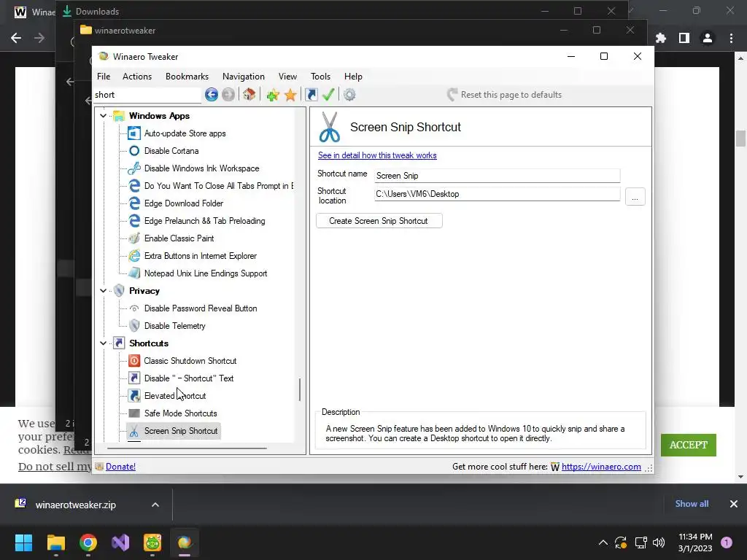The height and width of the screenshot is (560, 747).
Task: Click the Shortcut name field
Action: (498, 176)
